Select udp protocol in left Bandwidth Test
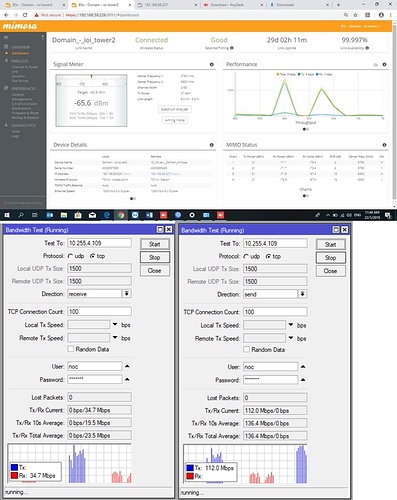Screen dimensions: 397x500 [70, 256]
